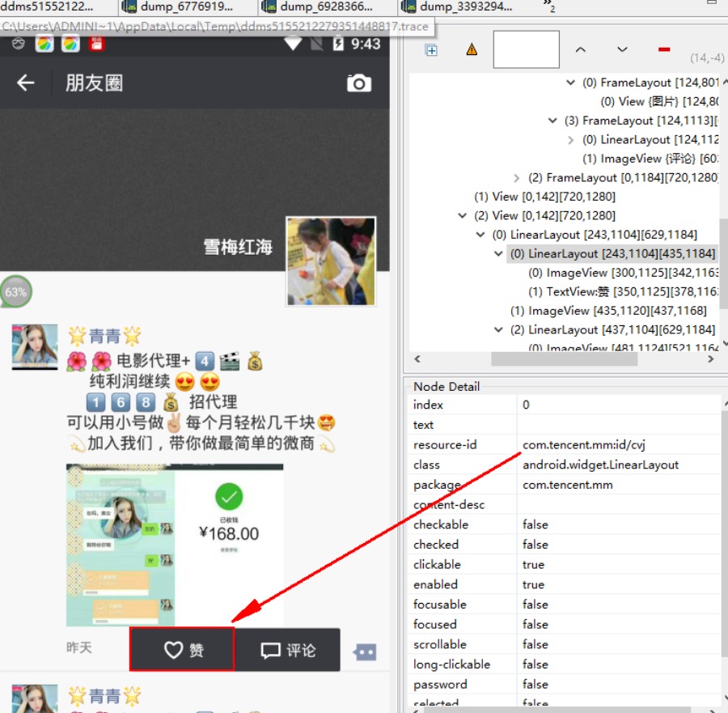This screenshot has height=713, width=728.
Task: Click the yellow warning triangle icon
Action: pyautogui.click(x=472, y=49)
